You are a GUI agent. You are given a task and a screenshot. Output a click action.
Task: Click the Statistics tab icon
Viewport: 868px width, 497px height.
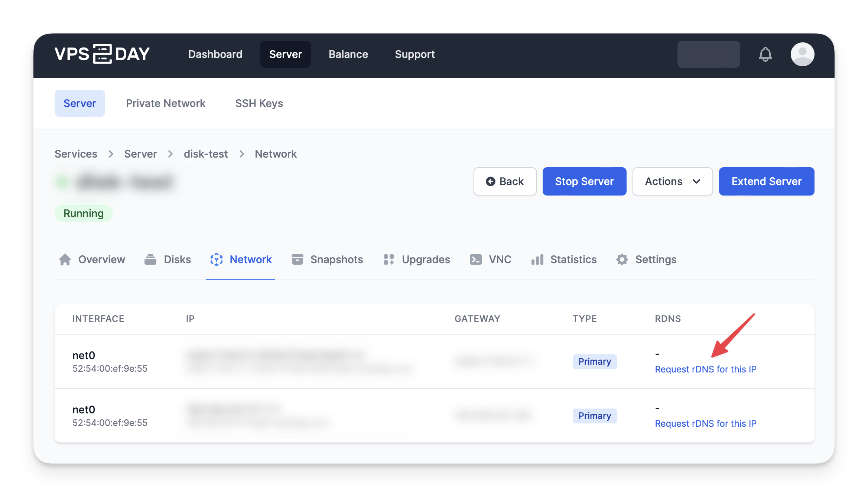(537, 259)
